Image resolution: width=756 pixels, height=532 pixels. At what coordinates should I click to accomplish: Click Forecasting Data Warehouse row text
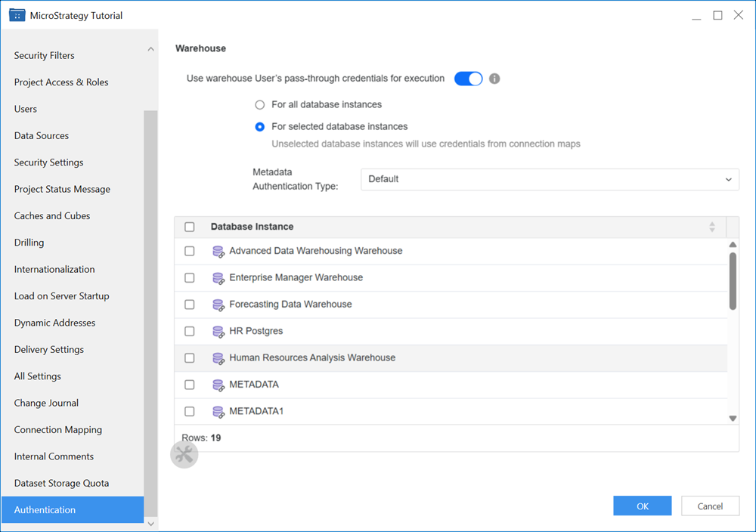pyautogui.click(x=291, y=305)
